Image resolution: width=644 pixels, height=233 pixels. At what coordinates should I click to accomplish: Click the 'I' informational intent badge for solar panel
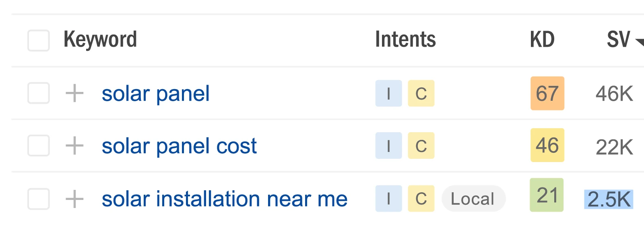click(x=388, y=94)
